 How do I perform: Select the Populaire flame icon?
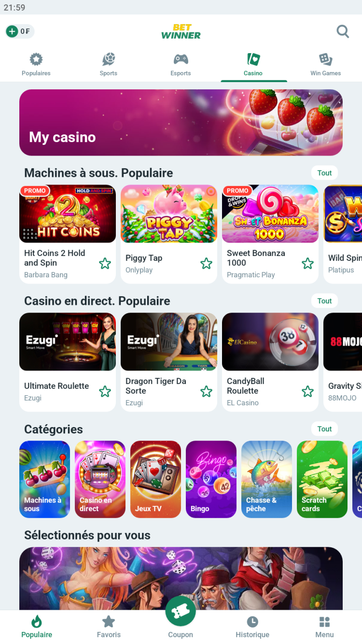tap(37, 621)
